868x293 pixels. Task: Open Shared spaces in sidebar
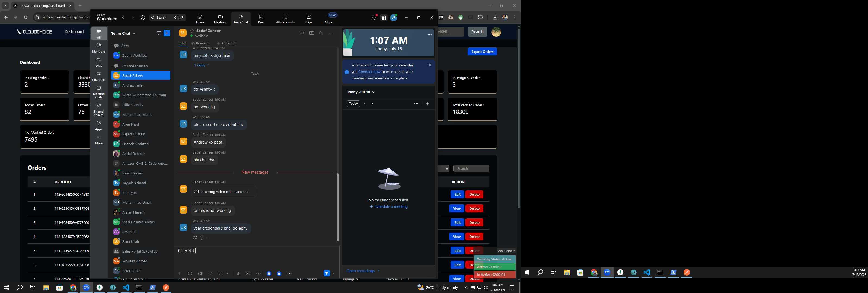point(99,110)
